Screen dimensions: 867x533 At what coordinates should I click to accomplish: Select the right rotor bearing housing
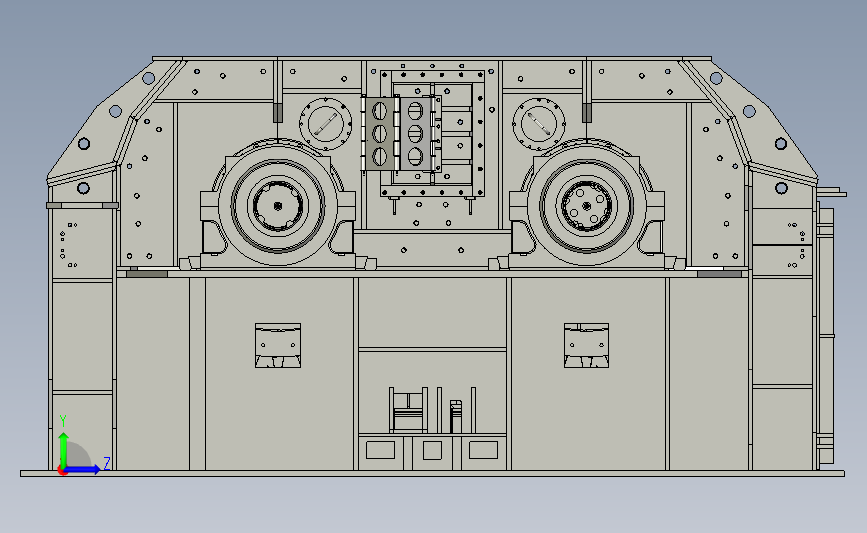pyautogui.click(x=587, y=205)
